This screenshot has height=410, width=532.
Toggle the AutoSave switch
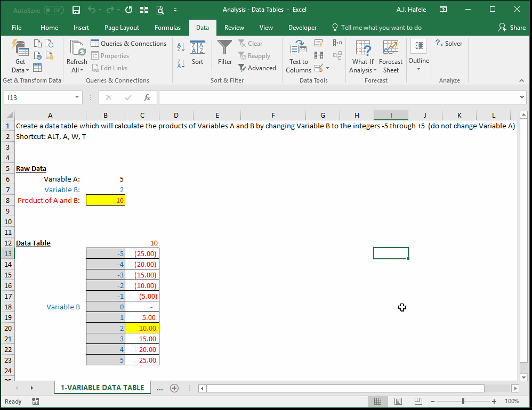pyautogui.click(x=54, y=11)
